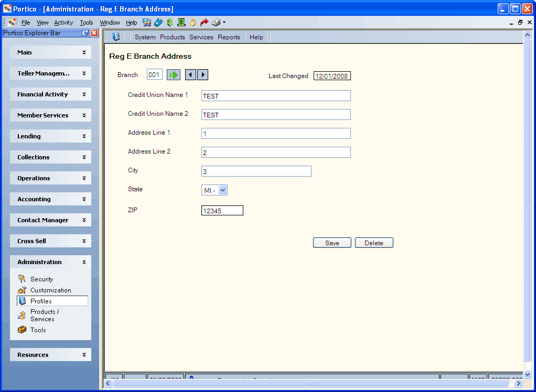Expand the Financial Activity section

coord(50,94)
